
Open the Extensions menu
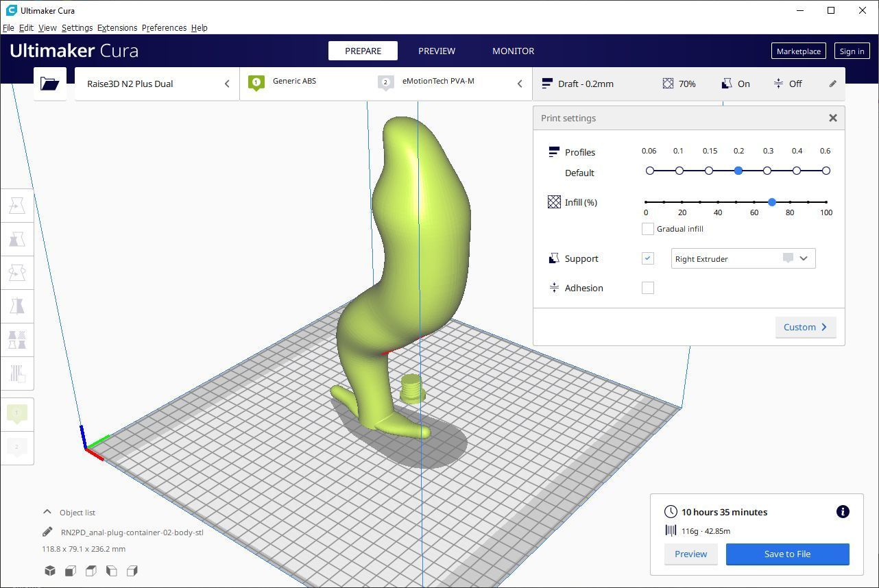117,27
